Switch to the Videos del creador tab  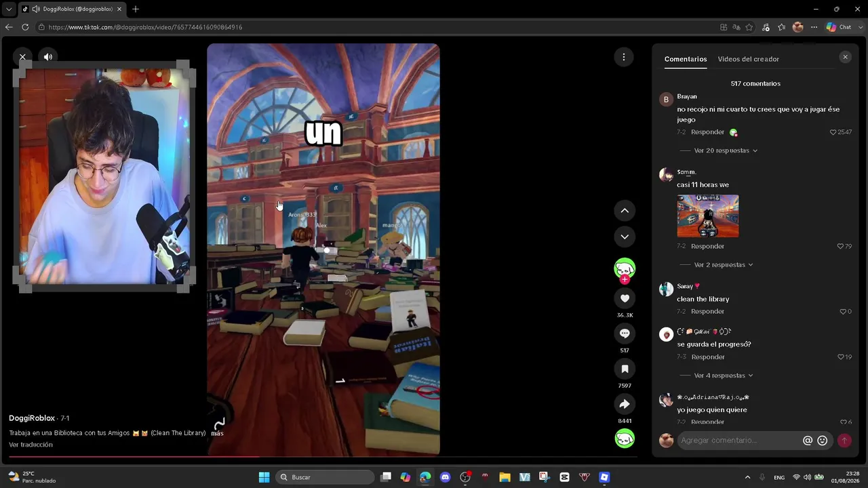tap(749, 59)
